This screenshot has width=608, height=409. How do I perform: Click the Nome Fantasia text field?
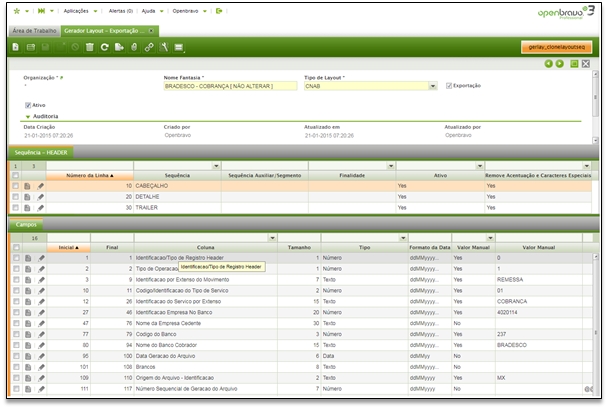[x=229, y=86]
